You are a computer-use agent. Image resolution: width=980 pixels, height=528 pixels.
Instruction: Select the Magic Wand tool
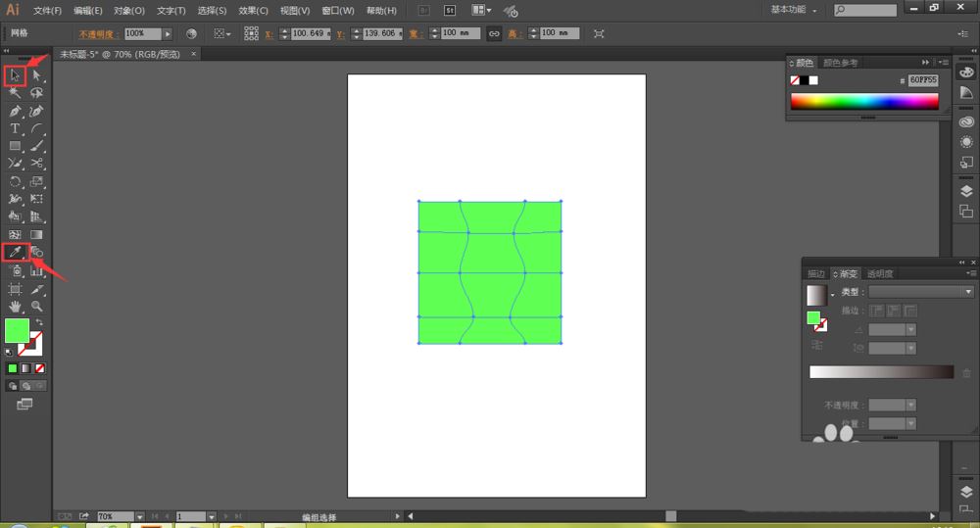click(x=15, y=93)
